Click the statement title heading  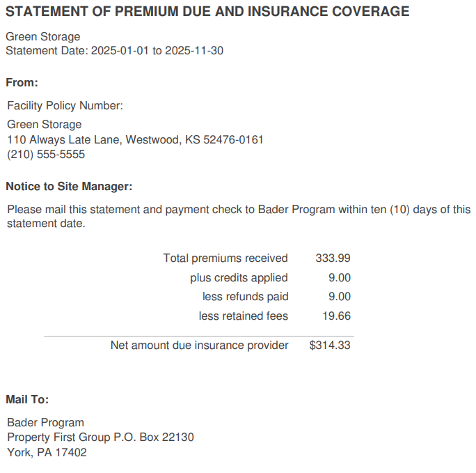coord(207,12)
